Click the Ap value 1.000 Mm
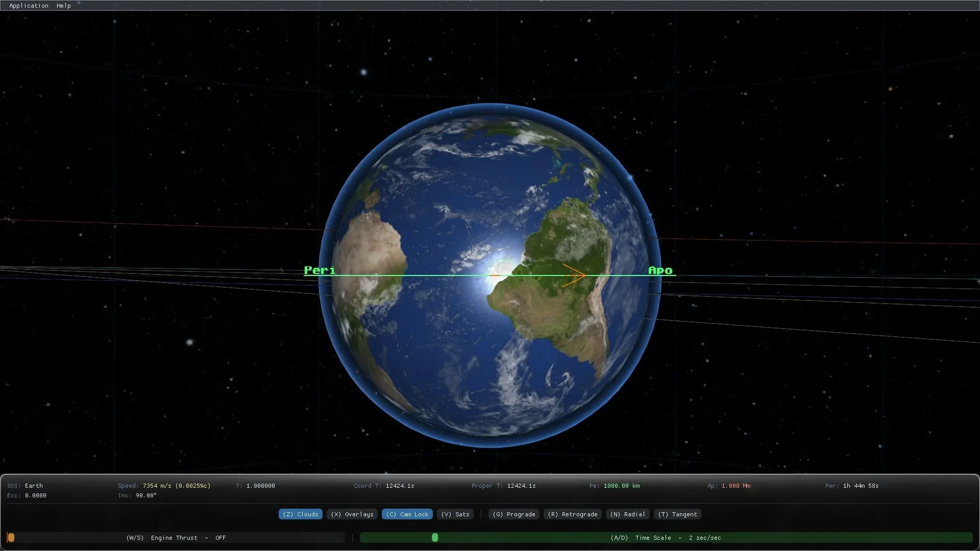Screen dimensions: 980x551 coord(736,486)
